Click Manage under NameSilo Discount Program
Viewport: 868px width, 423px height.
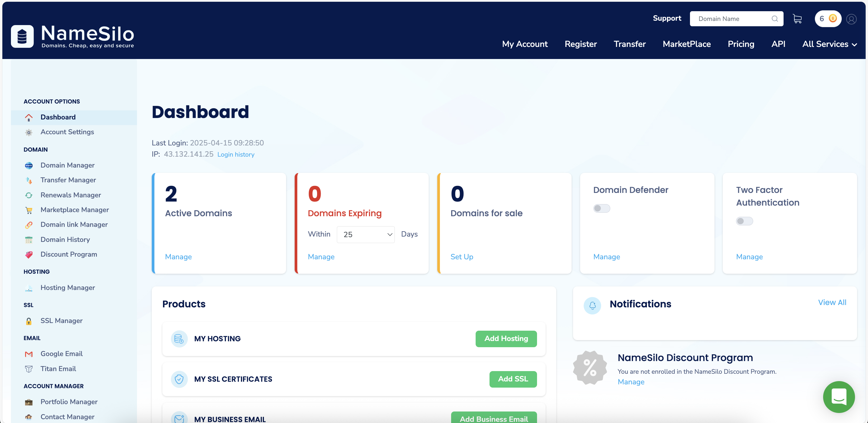point(631,382)
